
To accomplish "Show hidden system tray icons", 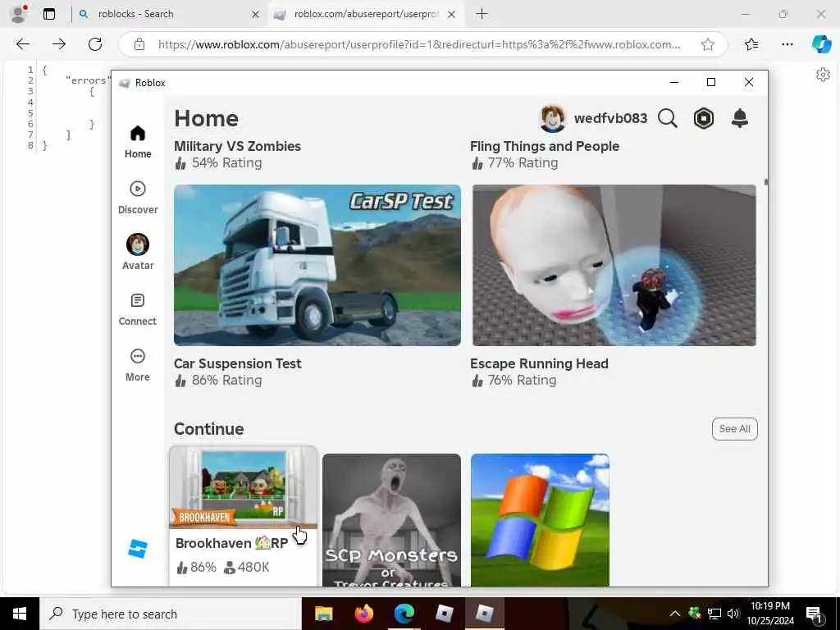I will (x=675, y=614).
